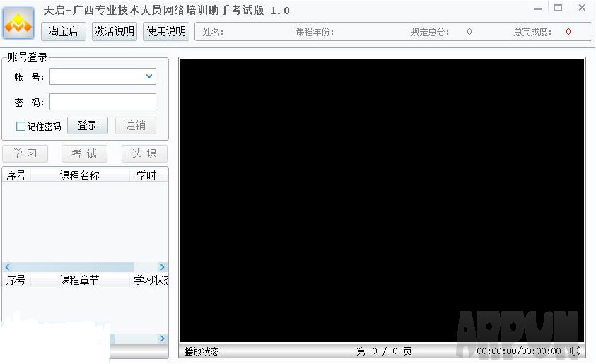The width and height of the screenshot is (596, 364).
Task: Click into the 密码 password field
Action: (103, 102)
